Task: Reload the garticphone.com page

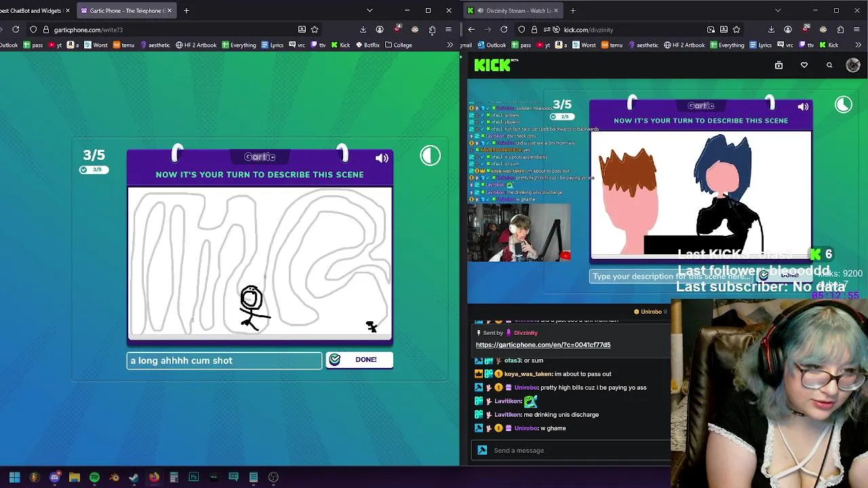Action: coord(16,30)
